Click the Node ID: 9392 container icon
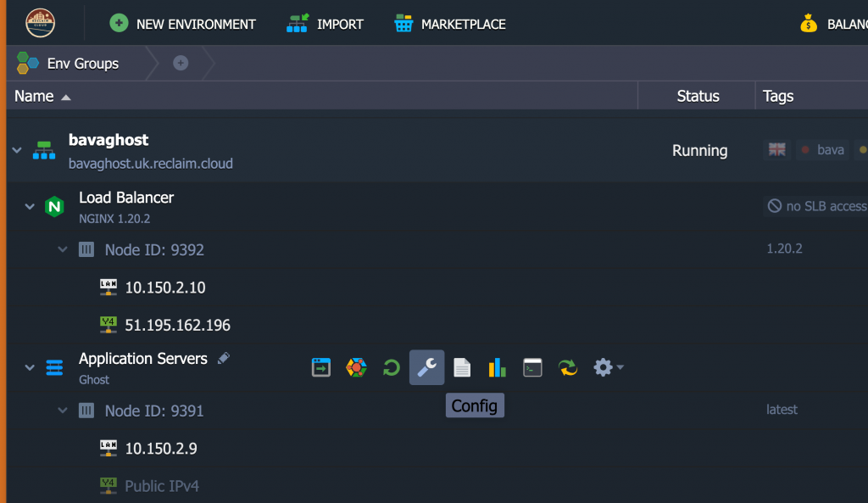Viewport: 868px width, 503px height. tap(86, 249)
